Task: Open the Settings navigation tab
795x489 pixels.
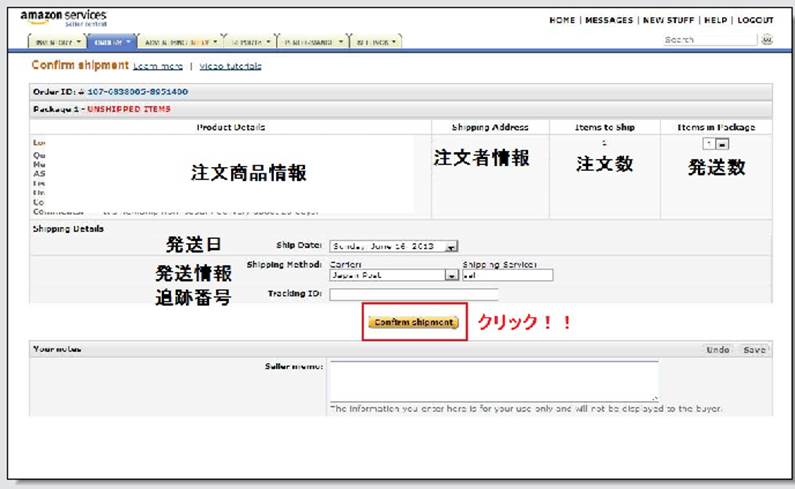Action: (376, 42)
